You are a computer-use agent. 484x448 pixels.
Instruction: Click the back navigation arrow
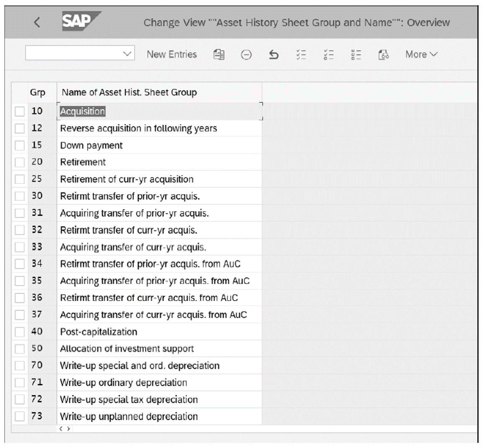(x=37, y=21)
